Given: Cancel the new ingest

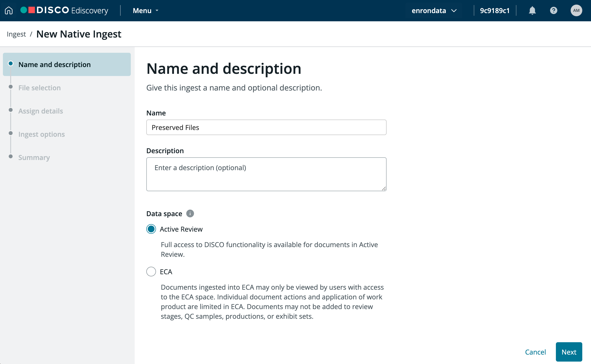Looking at the screenshot, I should tap(535, 352).
